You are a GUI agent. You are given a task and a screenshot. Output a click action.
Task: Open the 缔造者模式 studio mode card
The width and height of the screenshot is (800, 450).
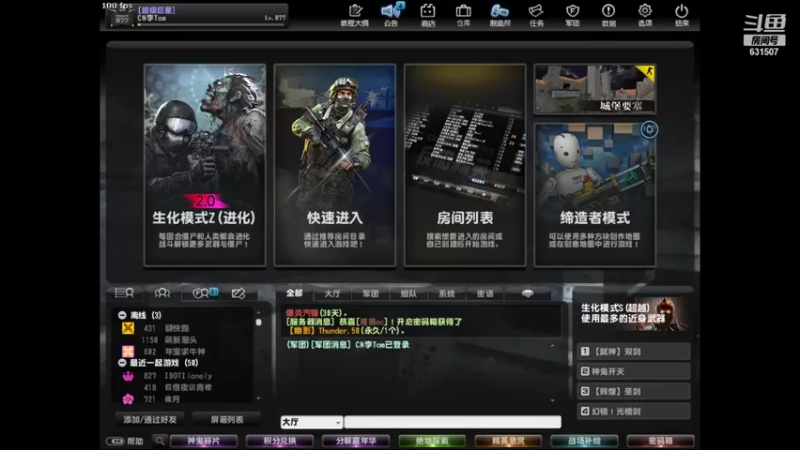click(x=594, y=195)
